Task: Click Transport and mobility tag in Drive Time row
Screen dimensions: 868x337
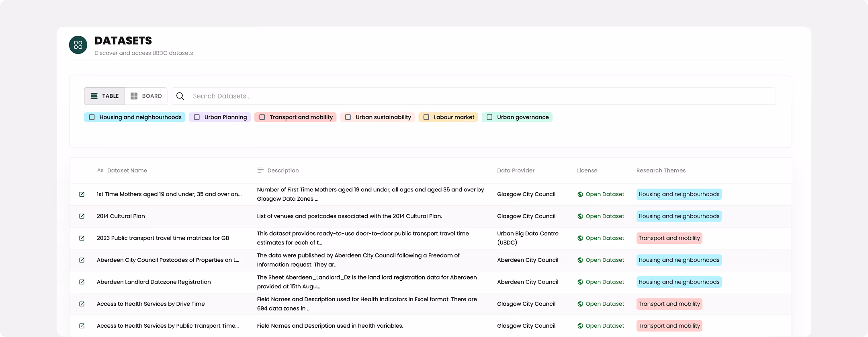Action: (x=669, y=304)
